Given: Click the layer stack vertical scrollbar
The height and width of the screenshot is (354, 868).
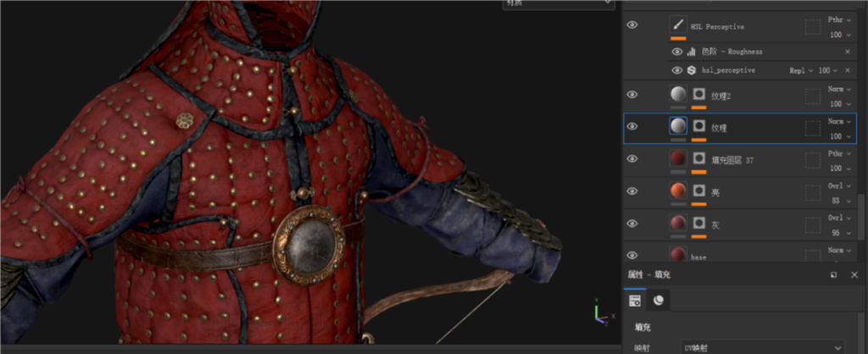Looking at the screenshot, I should coord(861,217).
